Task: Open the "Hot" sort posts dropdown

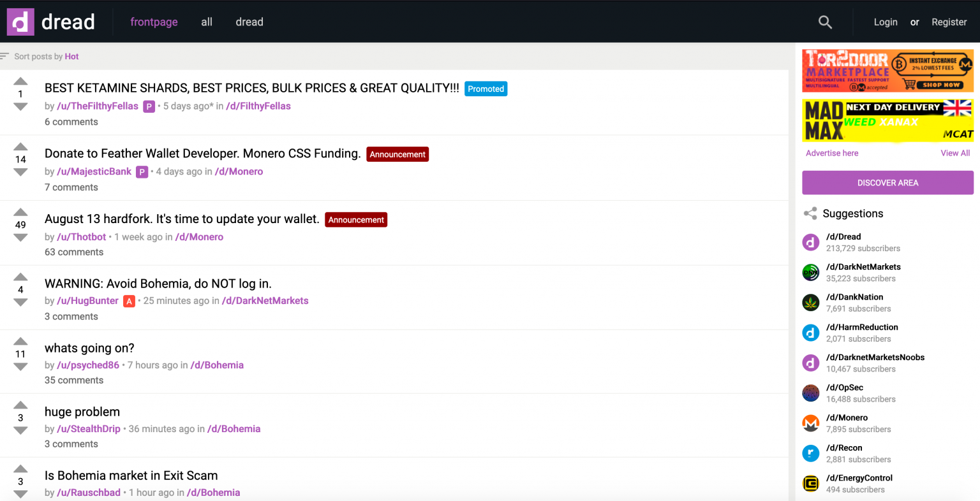Action: point(71,57)
